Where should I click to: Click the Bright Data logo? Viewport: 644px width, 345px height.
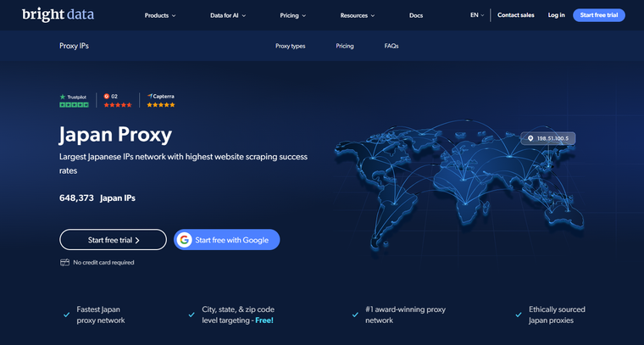pos(58,15)
